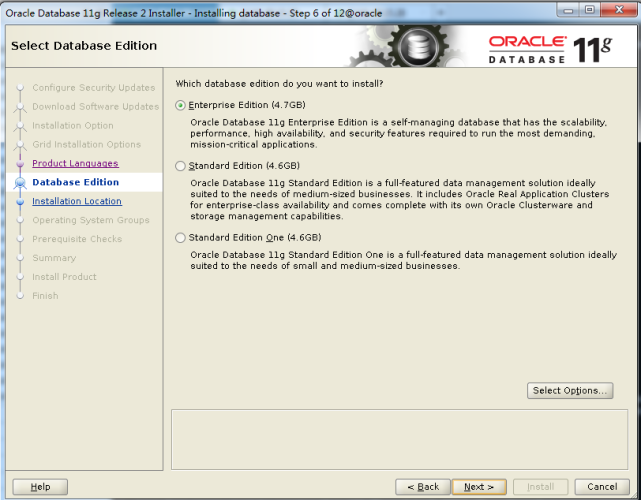The height and width of the screenshot is (500, 641).
Task: Click the 'Which database edition' question text
Action: 279,84
